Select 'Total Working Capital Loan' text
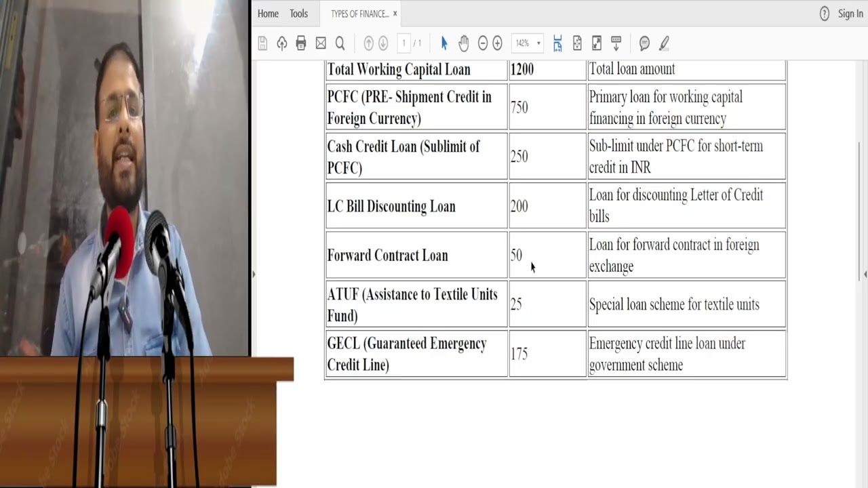The width and height of the screenshot is (868, 488). click(399, 69)
